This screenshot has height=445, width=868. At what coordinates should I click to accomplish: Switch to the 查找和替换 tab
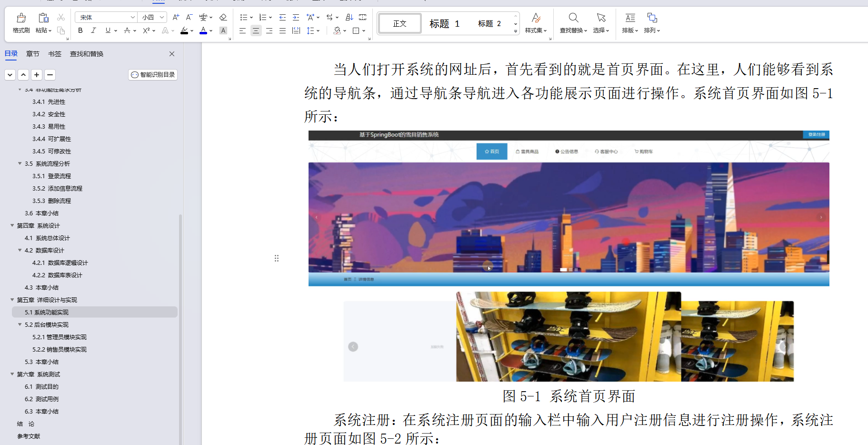click(87, 54)
